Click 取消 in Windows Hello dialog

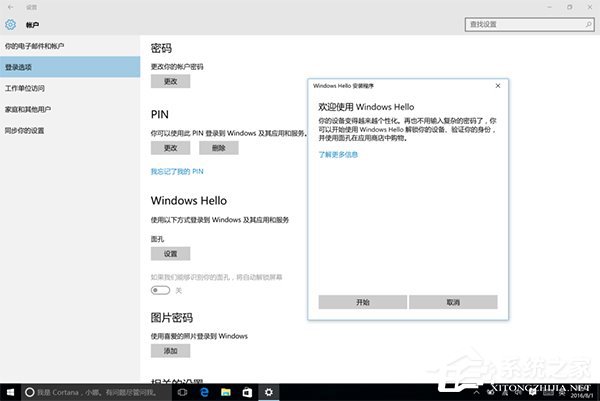tap(453, 302)
